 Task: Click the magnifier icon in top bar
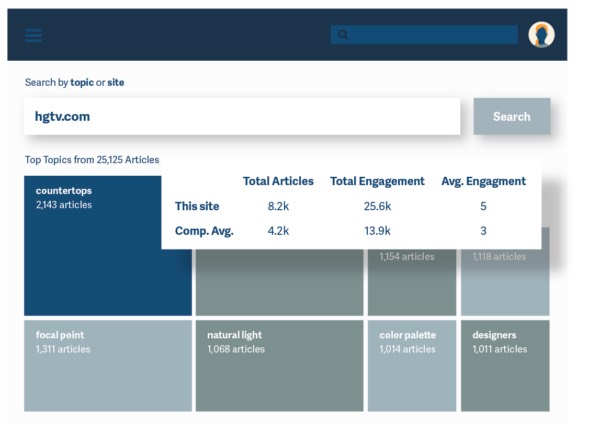point(343,35)
